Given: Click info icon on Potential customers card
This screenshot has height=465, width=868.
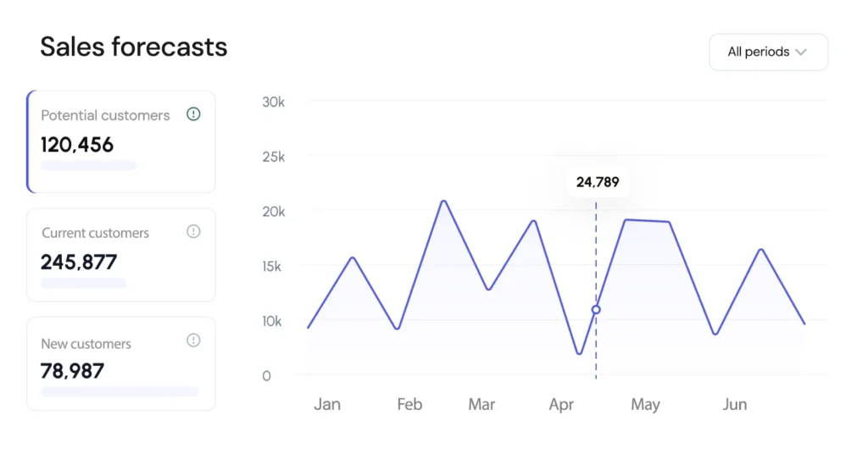Looking at the screenshot, I should click(193, 114).
